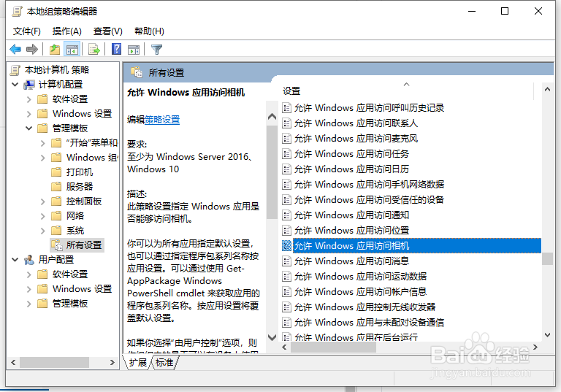This screenshot has height=392, width=561.
Task: Click the policy icon beside 允许 Windows 应用访问联系人
Action: click(286, 123)
